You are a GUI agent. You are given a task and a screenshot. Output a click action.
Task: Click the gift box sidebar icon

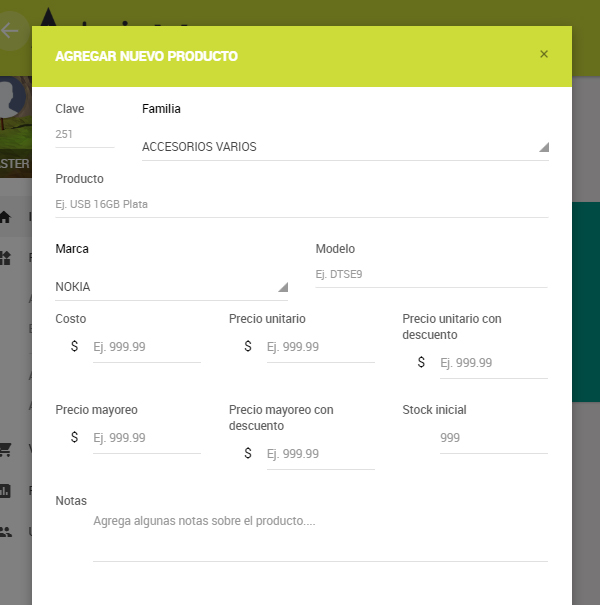tap(6, 257)
